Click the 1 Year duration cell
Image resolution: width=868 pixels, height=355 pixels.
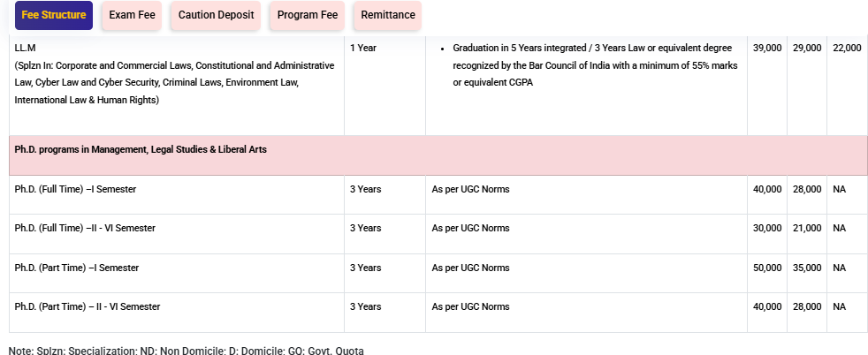[363, 48]
